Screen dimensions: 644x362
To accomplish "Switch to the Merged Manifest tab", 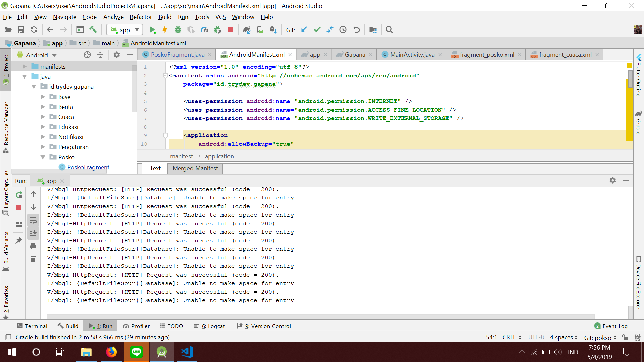I will coord(195,168).
